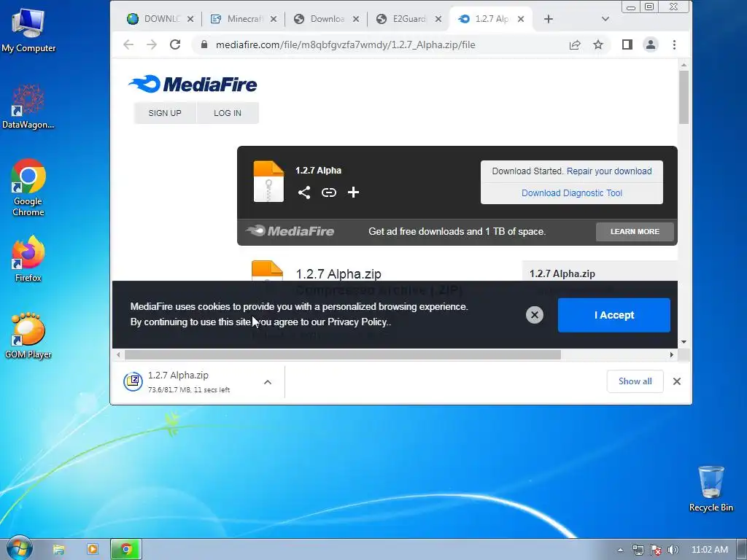
Task: Click the scroll right arrow
Action: (671, 355)
